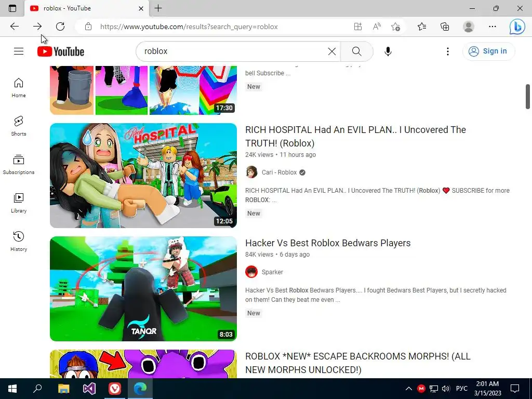The height and width of the screenshot is (399, 532).
Task: Open notifications center icon
Action: click(515, 389)
